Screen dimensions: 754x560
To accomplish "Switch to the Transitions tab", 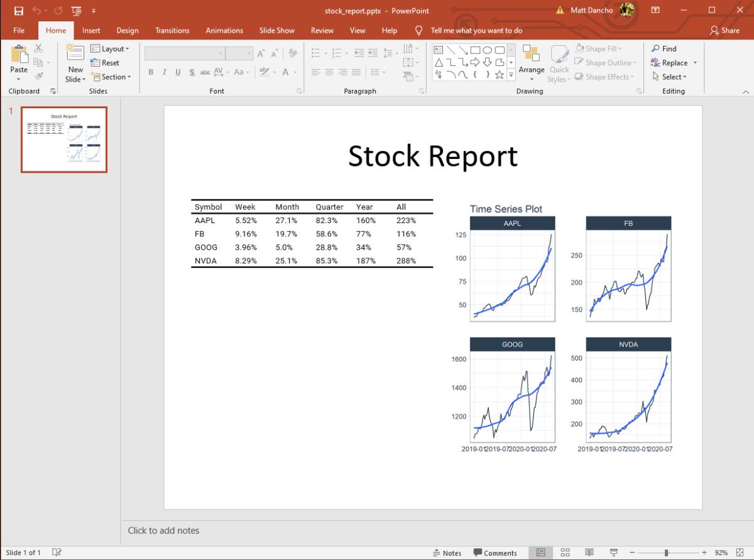I will coord(172,30).
